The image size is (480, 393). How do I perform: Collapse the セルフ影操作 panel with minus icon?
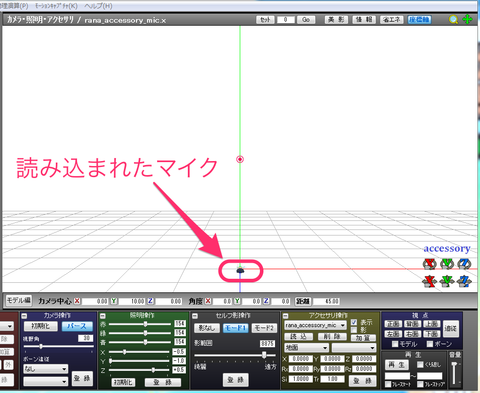195,316
